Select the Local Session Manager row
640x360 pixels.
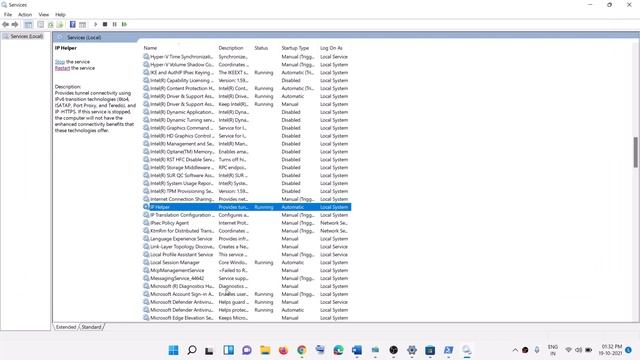[247, 262]
